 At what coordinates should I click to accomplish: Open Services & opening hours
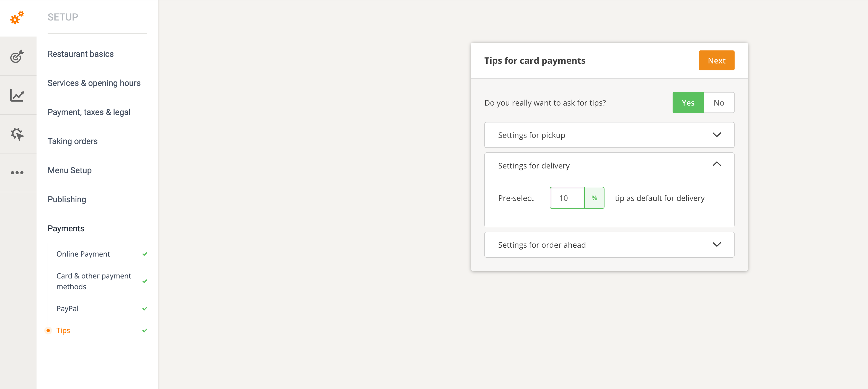94,83
